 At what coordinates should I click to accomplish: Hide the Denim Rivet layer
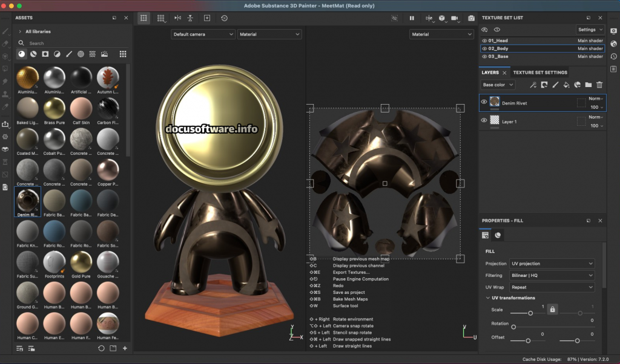[x=484, y=102]
